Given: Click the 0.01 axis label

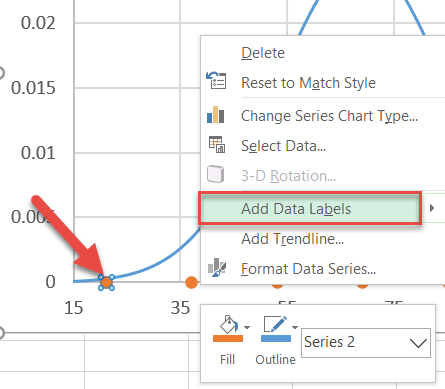Looking at the screenshot, I should pos(38,153).
